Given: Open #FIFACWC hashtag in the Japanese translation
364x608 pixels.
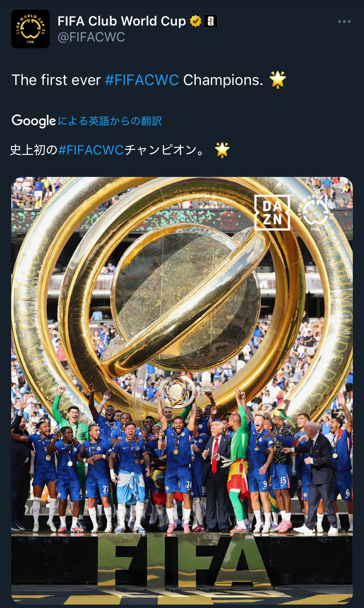Looking at the screenshot, I should (91, 150).
